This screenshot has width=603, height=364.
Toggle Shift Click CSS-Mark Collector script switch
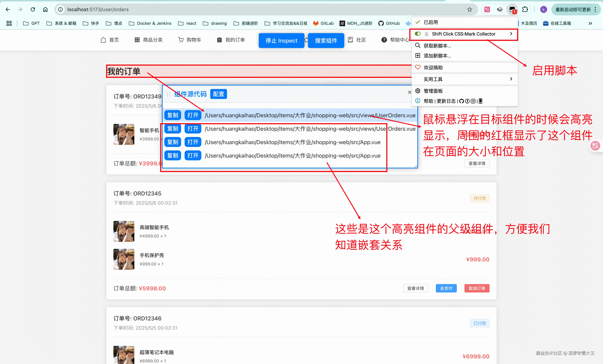tap(418, 34)
